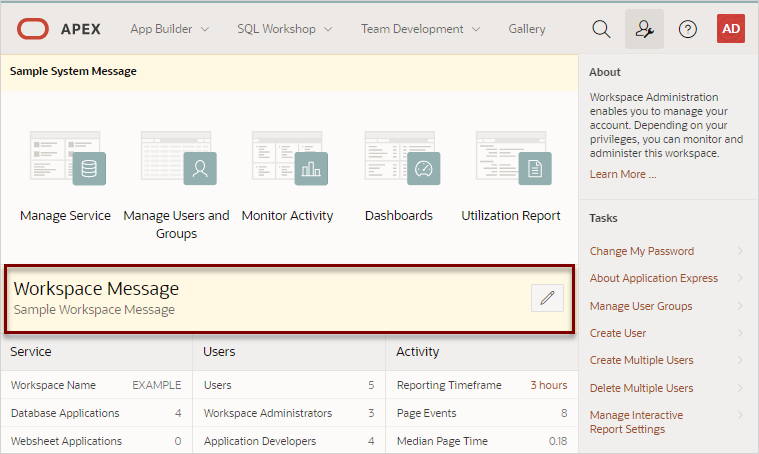Click the Users count row
This screenshot has width=759, height=454.
[x=289, y=385]
